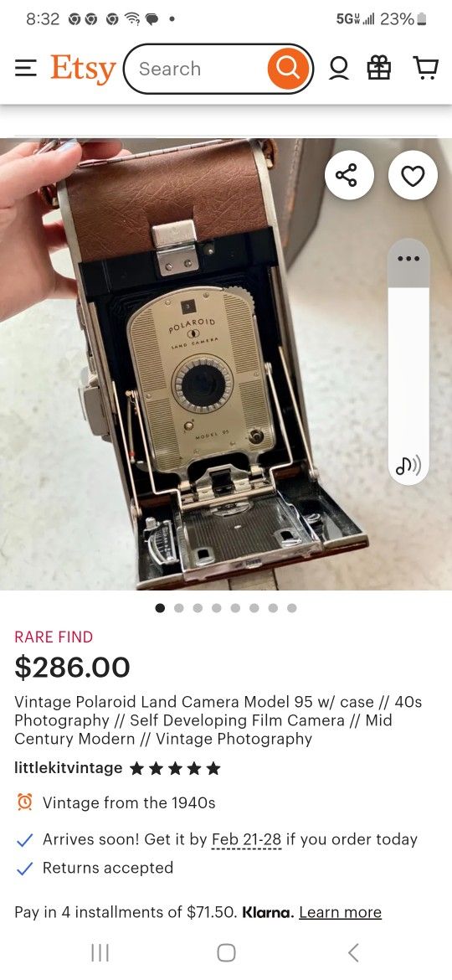This screenshot has width=452, height=980.
Task: Open the littlekitvintage shop page
Action: [68, 767]
